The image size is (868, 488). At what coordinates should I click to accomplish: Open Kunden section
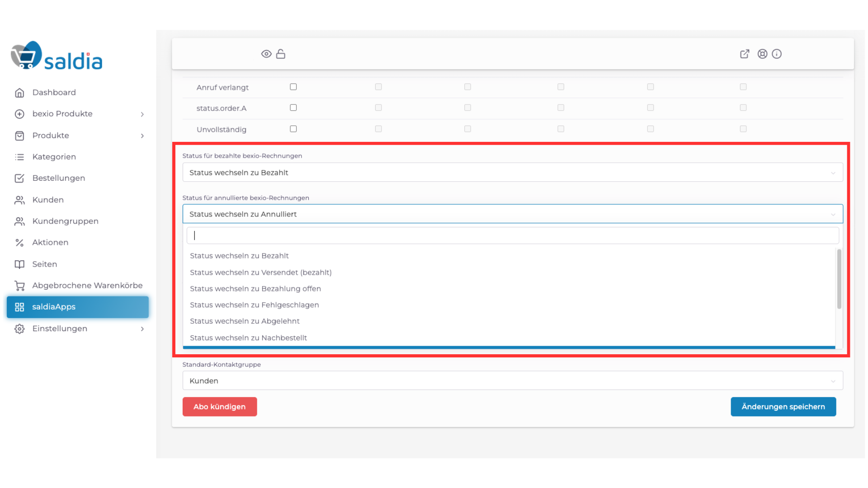tap(78, 200)
